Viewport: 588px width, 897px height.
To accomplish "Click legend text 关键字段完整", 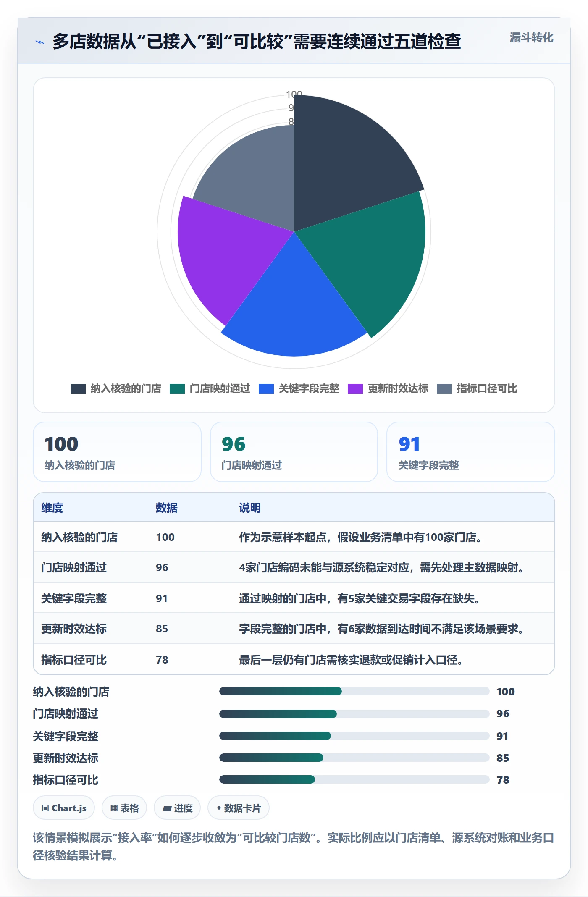I will point(309,389).
